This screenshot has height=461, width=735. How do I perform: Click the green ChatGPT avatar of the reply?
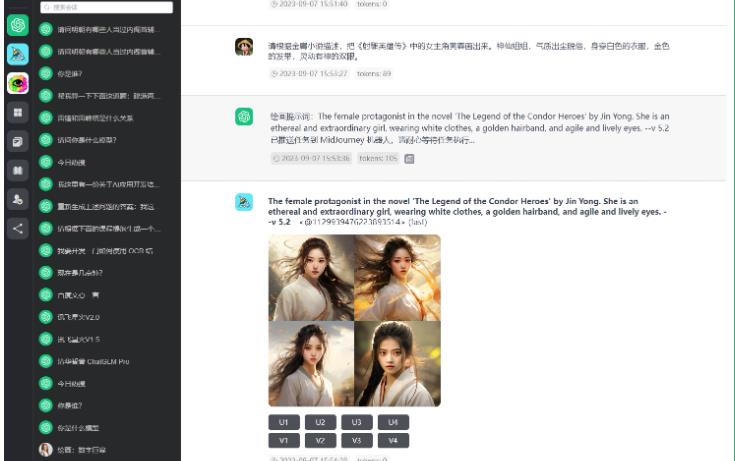pyautogui.click(x=244, y=117)
